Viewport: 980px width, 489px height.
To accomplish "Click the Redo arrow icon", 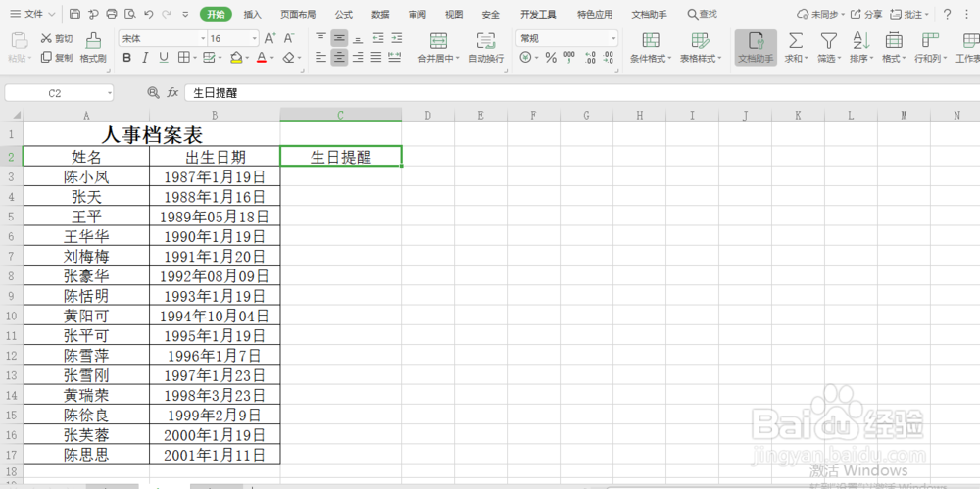I will point(167,14).
